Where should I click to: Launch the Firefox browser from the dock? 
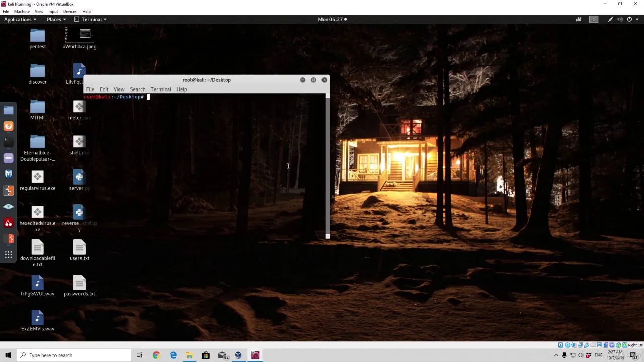[x=9, y=126]
